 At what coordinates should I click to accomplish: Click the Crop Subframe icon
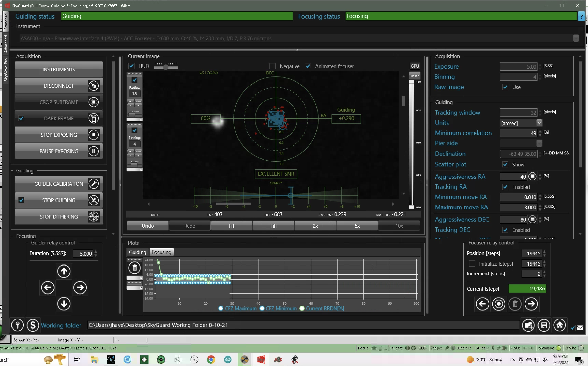[x=93, y=102]
